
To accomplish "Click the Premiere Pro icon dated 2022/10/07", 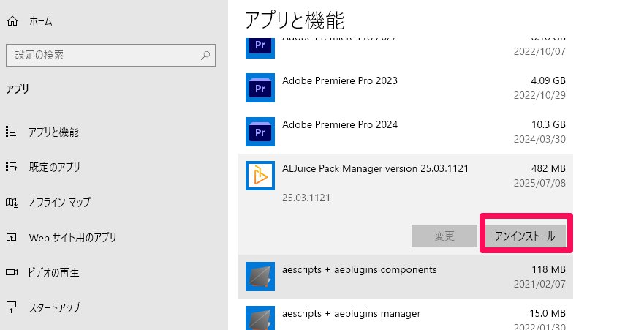I will pos(260,48).
